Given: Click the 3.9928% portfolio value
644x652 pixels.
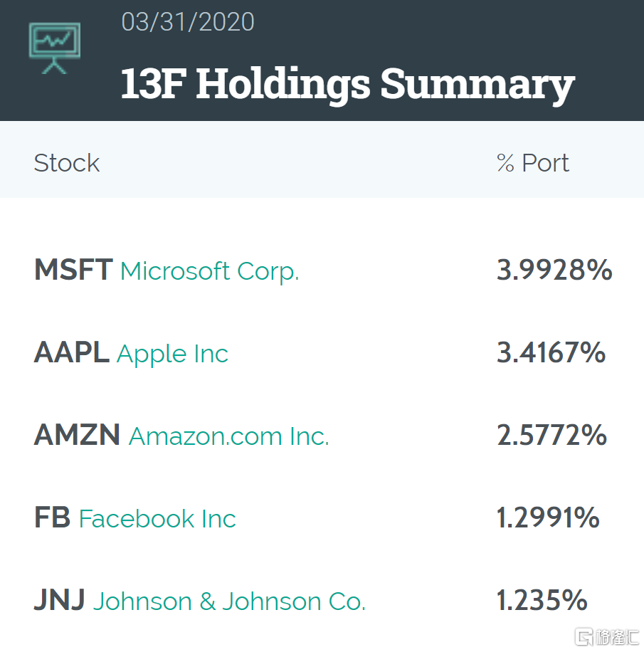Looking at the screenshot, I should pyautogui.click(x=554, y=270).
